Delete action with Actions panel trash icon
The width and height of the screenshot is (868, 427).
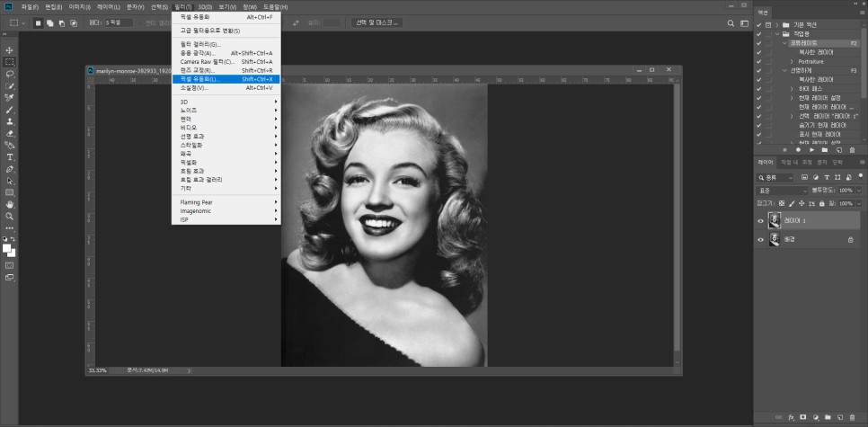(x=852, y=150)
